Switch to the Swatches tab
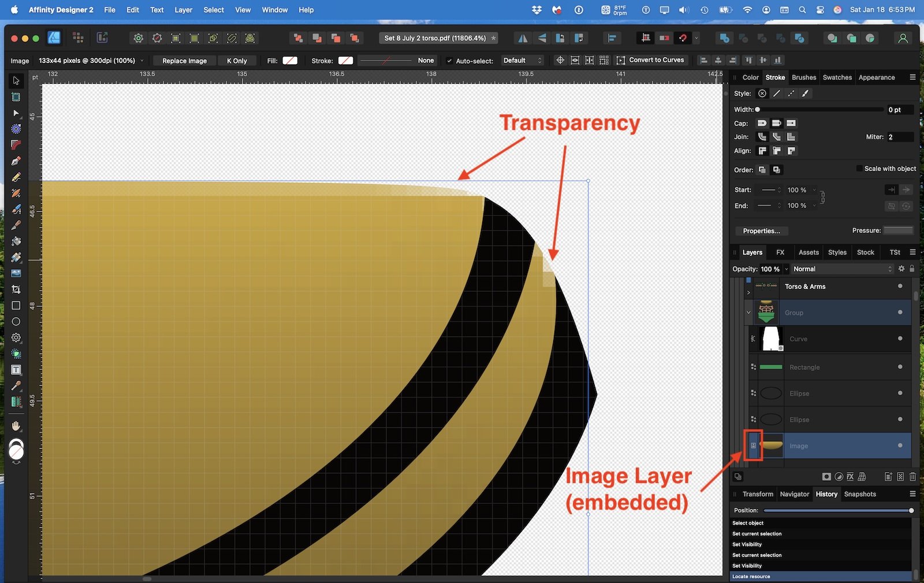The image size is (924, 583). click(837, 77)
